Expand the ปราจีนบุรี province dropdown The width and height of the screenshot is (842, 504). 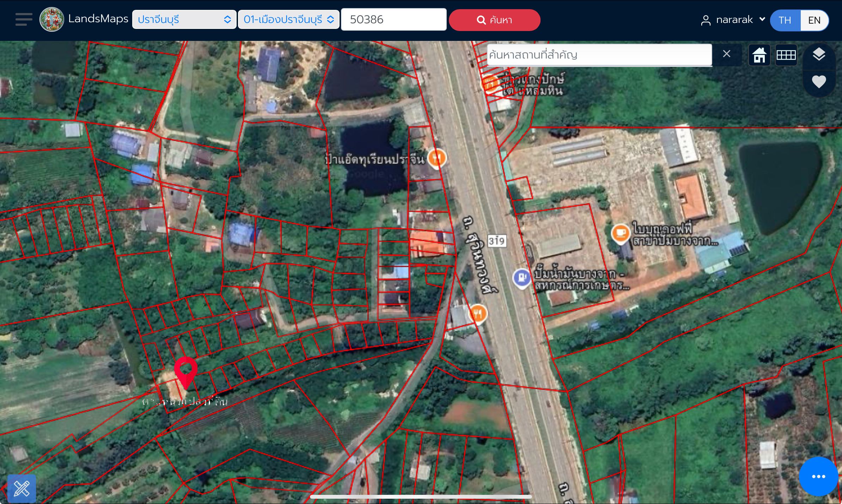[x=184, y=19]
